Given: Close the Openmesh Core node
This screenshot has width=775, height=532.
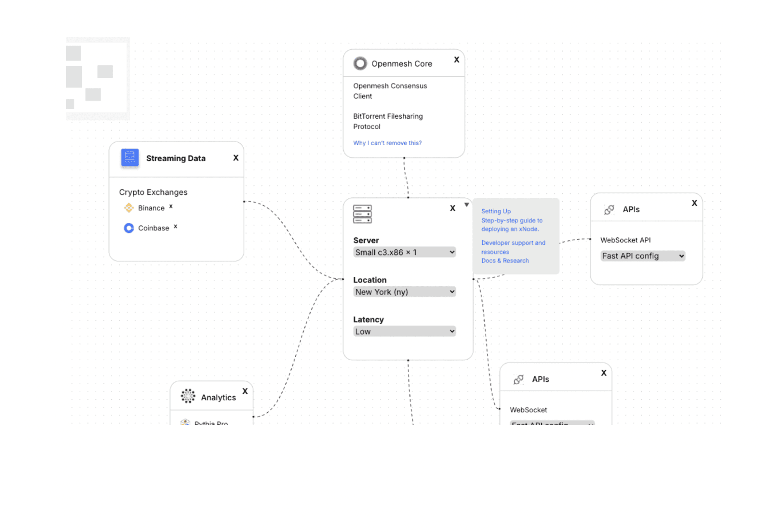Looking at the screenshot, I should coord(457,60).
